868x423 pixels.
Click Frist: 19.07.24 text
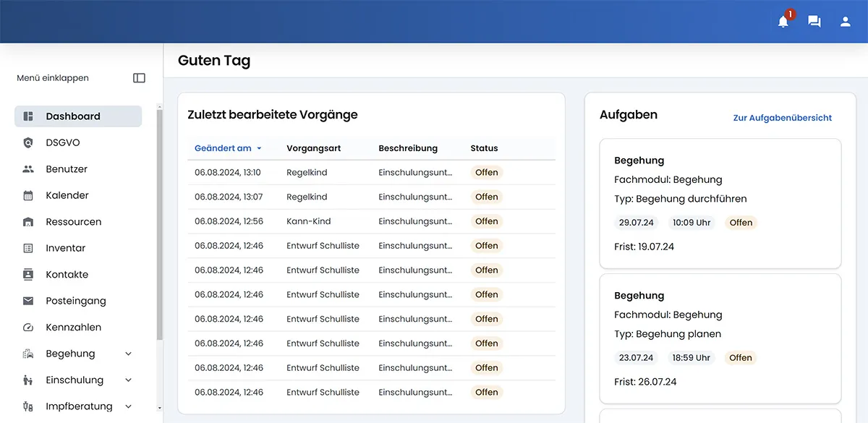pos(644,247)
